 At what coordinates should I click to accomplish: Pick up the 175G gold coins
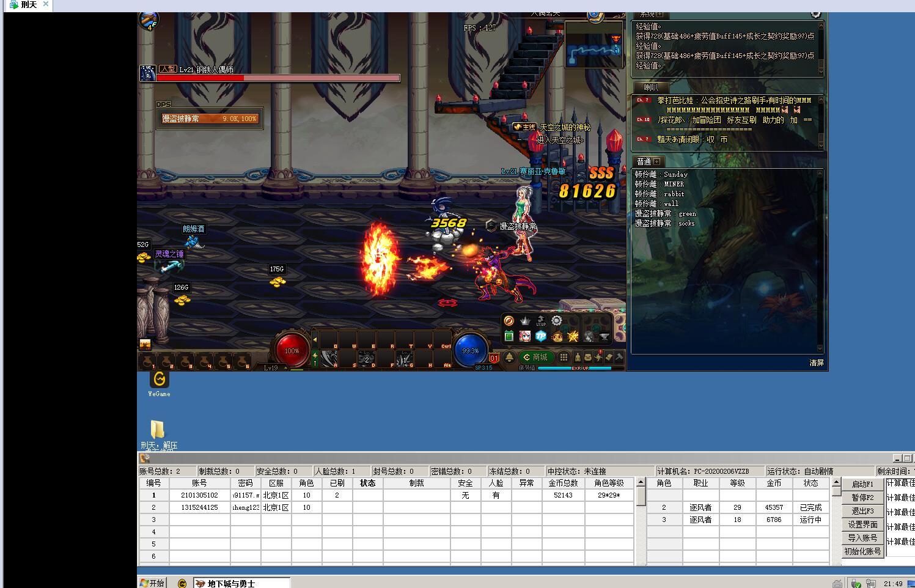pyautogui.click(x=277, y=281)
